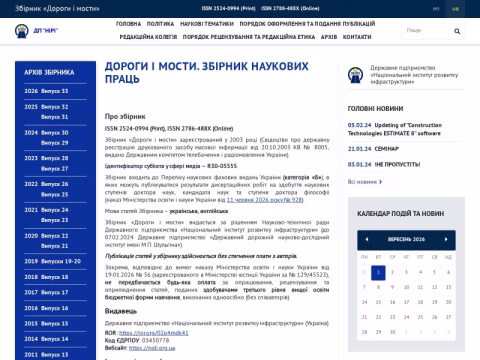
Task: Open the site title «Дороги і мости»
Action: [x=57, y=8]
